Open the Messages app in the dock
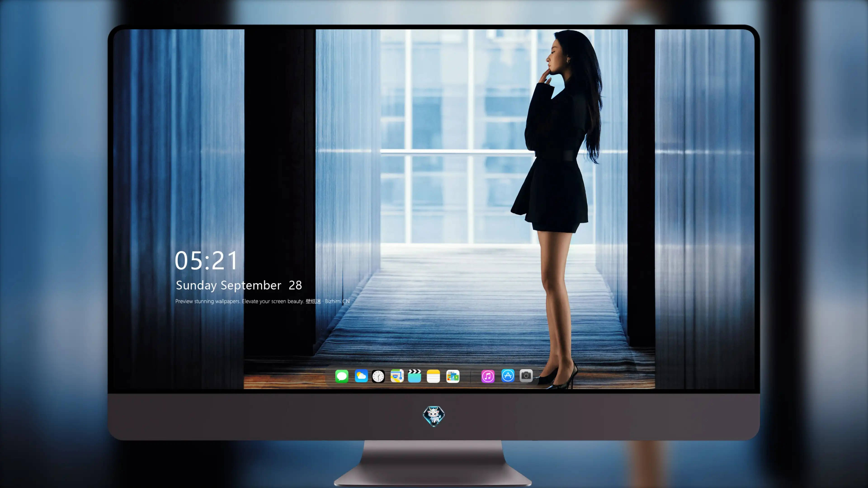Image resolution: width=868 pixels, height=488 pixels. (x=342, y=376)
